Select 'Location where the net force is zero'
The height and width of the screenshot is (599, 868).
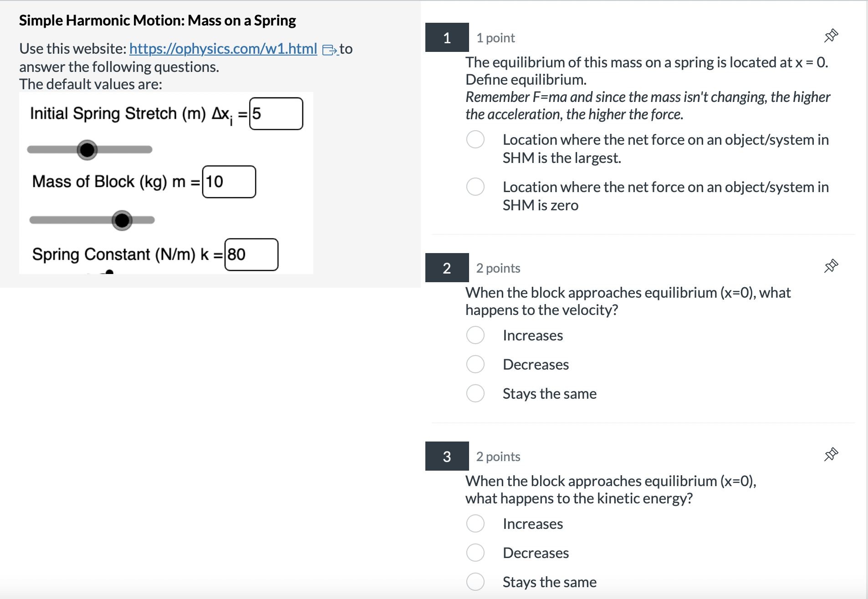coord(475,187)
